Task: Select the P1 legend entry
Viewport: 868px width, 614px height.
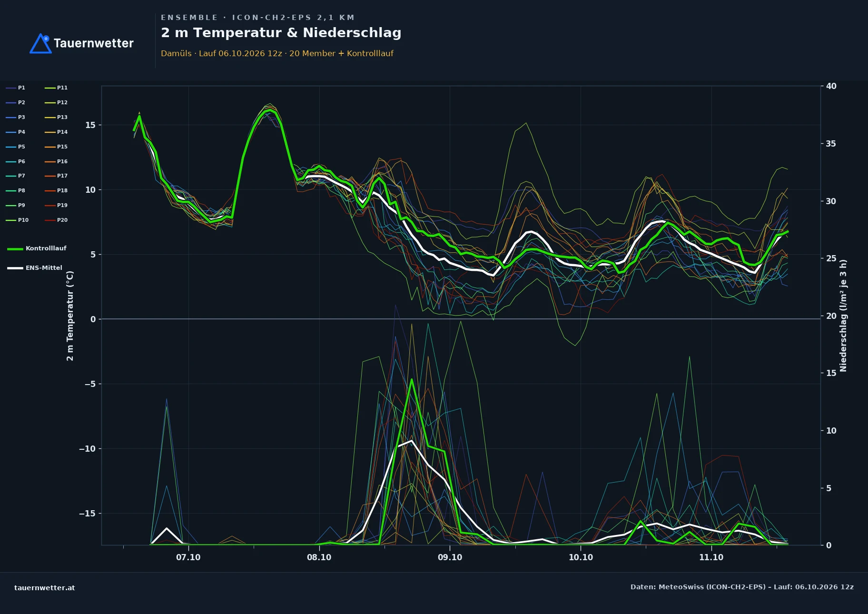Action: [16, 88]
